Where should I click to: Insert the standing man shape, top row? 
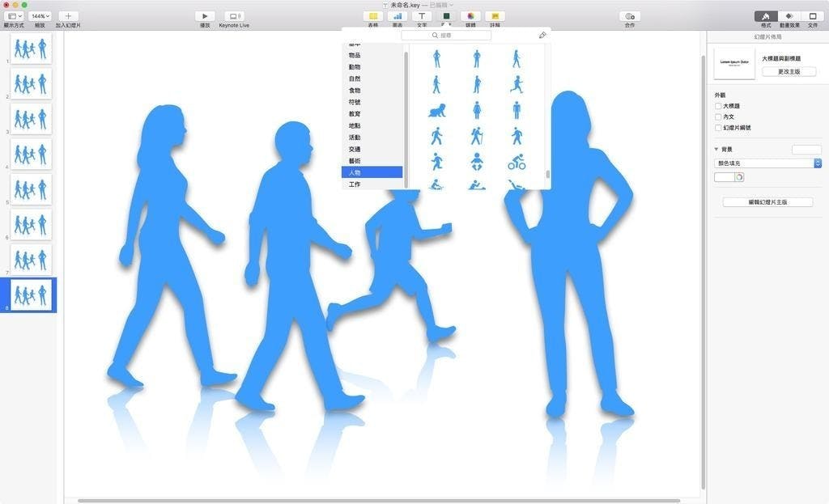pyautogui.click(x=477, y=58)
